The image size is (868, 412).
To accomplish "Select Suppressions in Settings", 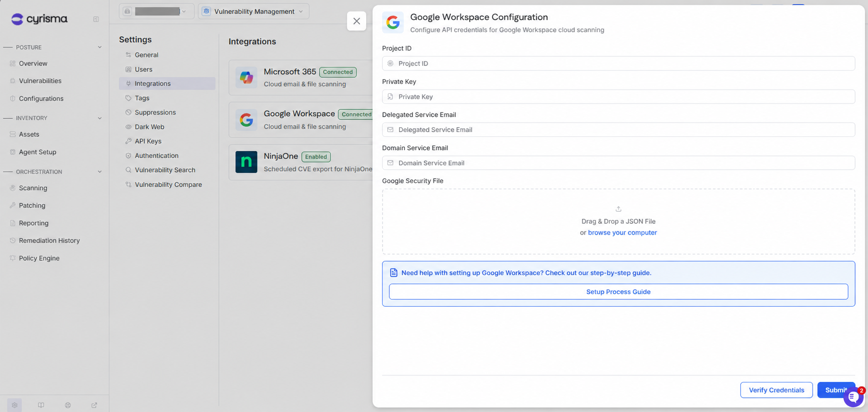I will point(155,113).
